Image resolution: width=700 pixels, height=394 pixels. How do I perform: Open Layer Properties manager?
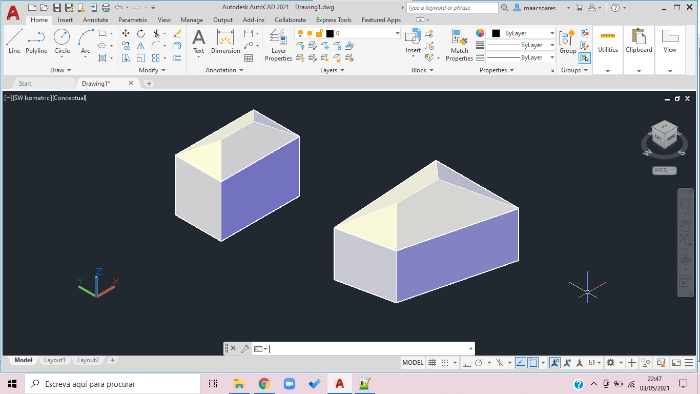[278, 45]
